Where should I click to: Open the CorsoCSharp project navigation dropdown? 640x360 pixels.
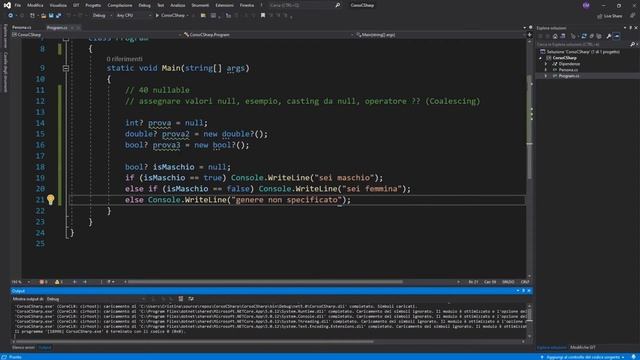pos(97,35)
